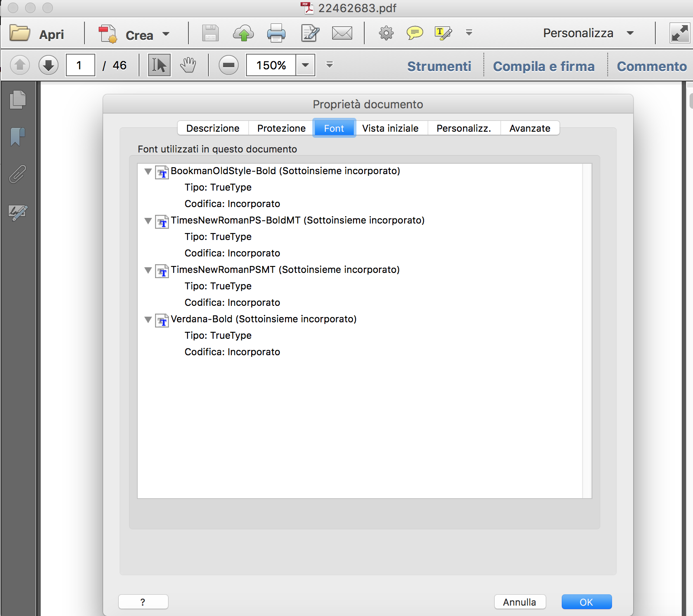Go to the previous page arrow
Screen dimensions: 693x616
[20, 65]
